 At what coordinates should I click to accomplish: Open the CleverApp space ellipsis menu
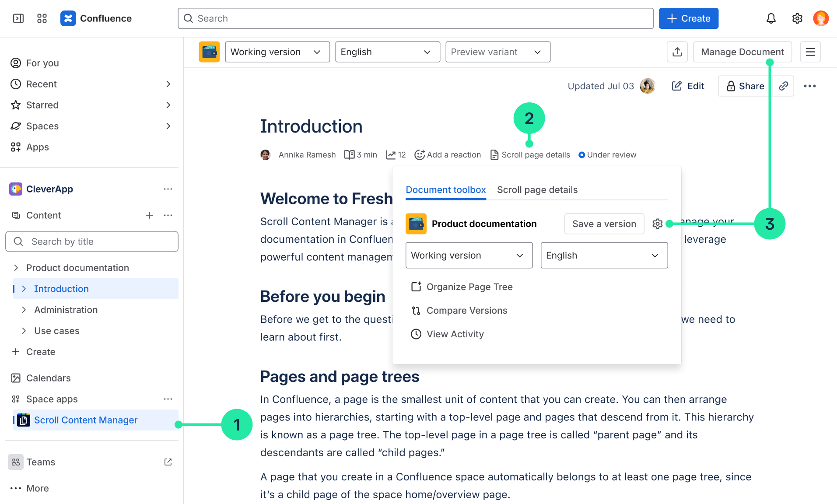point(168,189)
